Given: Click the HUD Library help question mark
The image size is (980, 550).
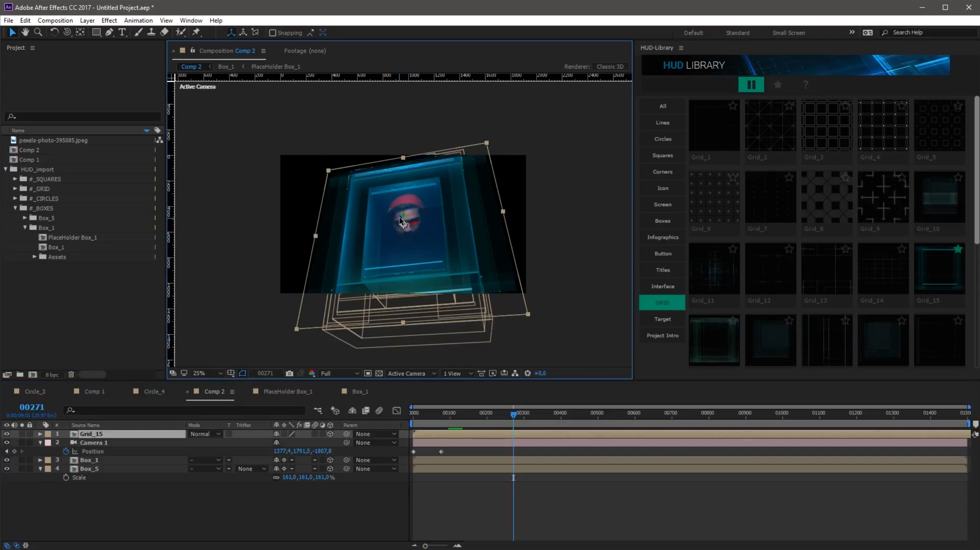Looking at the screenshot, I should 805,85.
